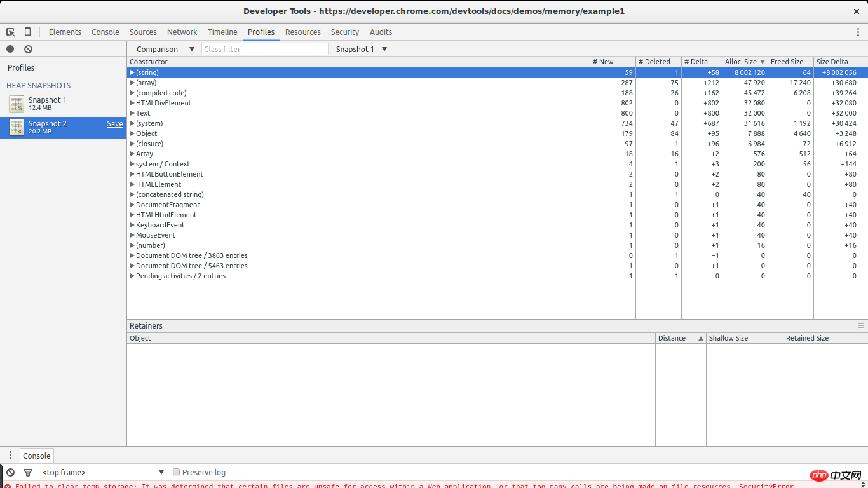Click the Save link for Snapshot 2
Image resolution: width=868 pixels, height=488 pixels.
tap(115, 124)
